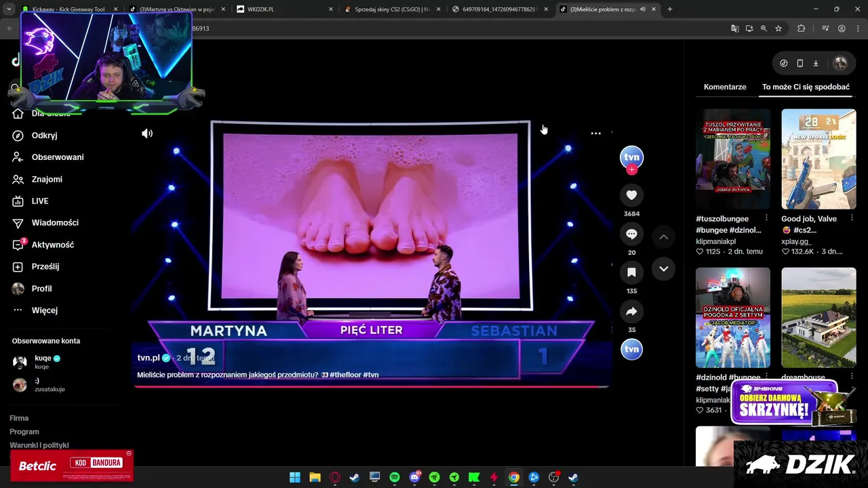The height and width of the screenshot is (488, 868).
Task: Click the download desktop app icon
Action: (816, 63)
